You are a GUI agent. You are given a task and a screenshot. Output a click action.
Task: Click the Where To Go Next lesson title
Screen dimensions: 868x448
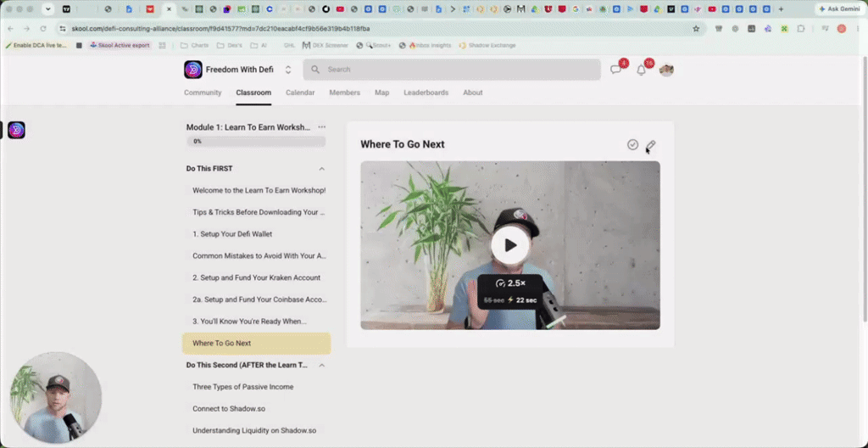[403, 144]
